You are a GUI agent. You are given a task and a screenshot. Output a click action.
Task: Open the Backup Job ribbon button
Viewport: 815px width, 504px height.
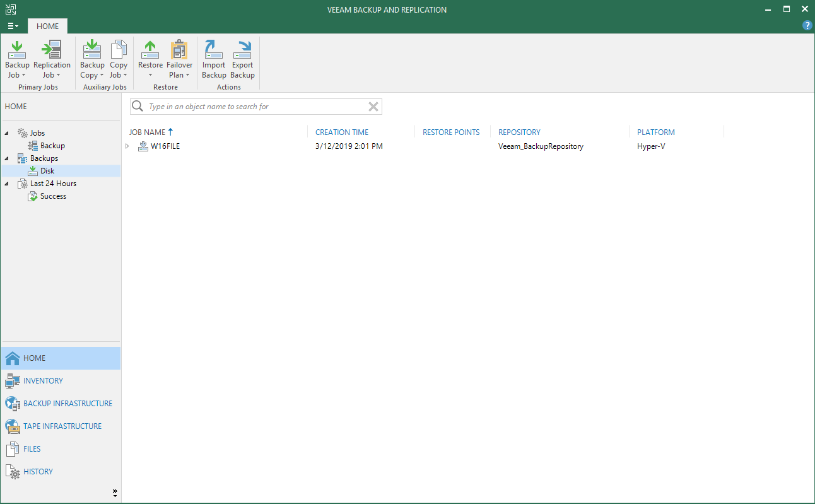tap(17, 60)
